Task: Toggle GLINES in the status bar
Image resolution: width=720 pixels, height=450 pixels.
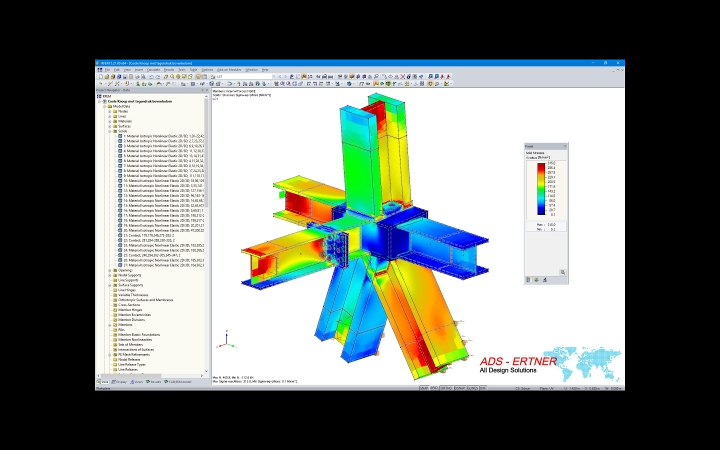Action: point(472,388)
